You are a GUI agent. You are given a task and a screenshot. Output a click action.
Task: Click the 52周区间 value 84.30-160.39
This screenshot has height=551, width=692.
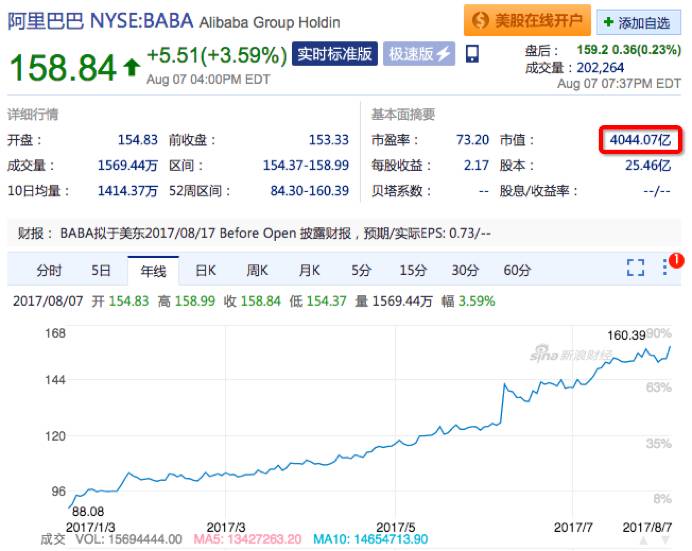pyautogui.click(x=309, y=191)
